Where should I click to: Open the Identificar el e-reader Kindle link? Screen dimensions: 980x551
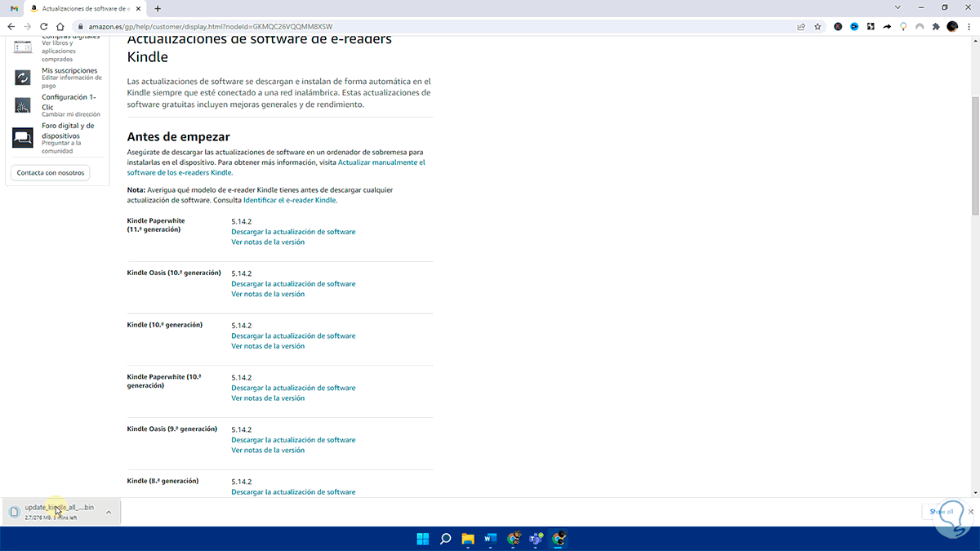(290, 200)
